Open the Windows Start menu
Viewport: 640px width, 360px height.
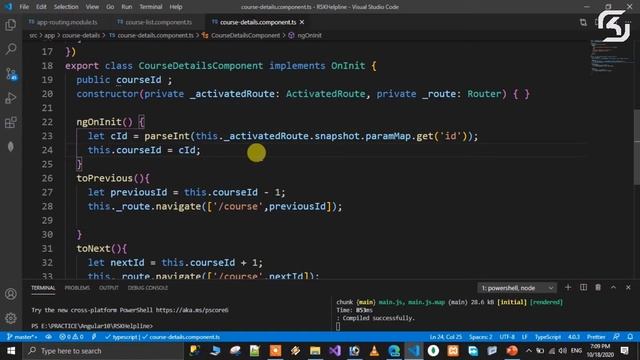[x=11, y=351]
